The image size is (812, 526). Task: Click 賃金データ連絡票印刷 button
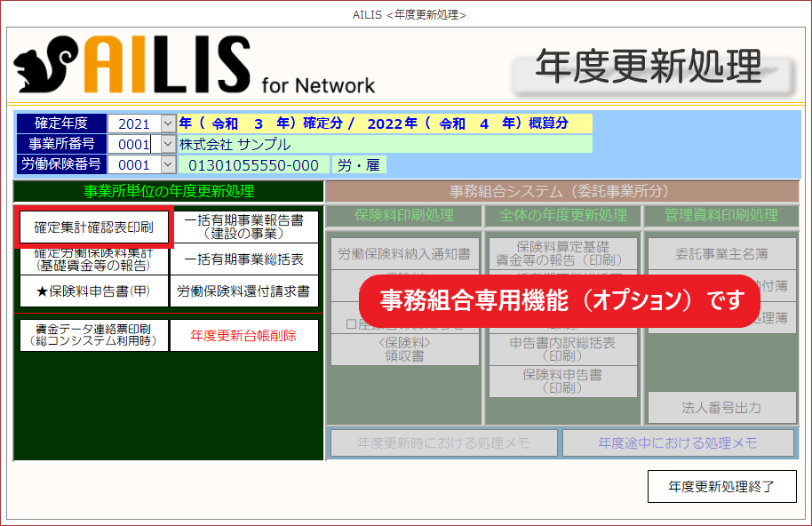point(93,335)
